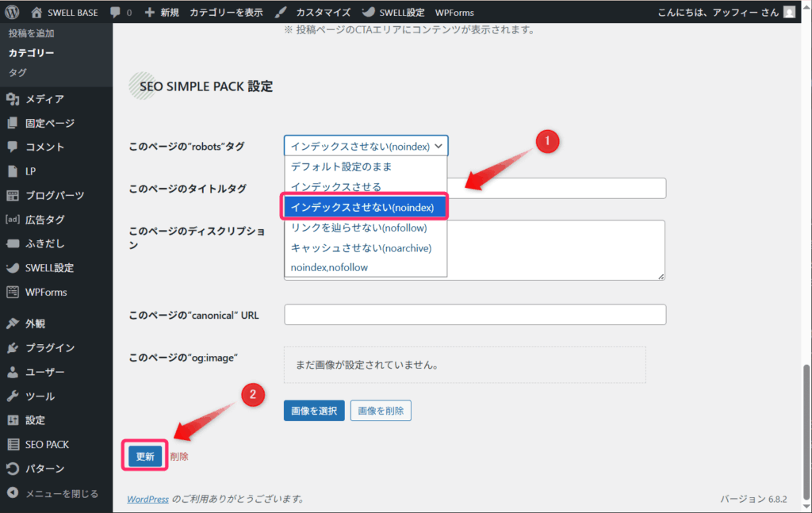
Task: Click the コメント sidebar icon
Action: (x=13, y=147)
